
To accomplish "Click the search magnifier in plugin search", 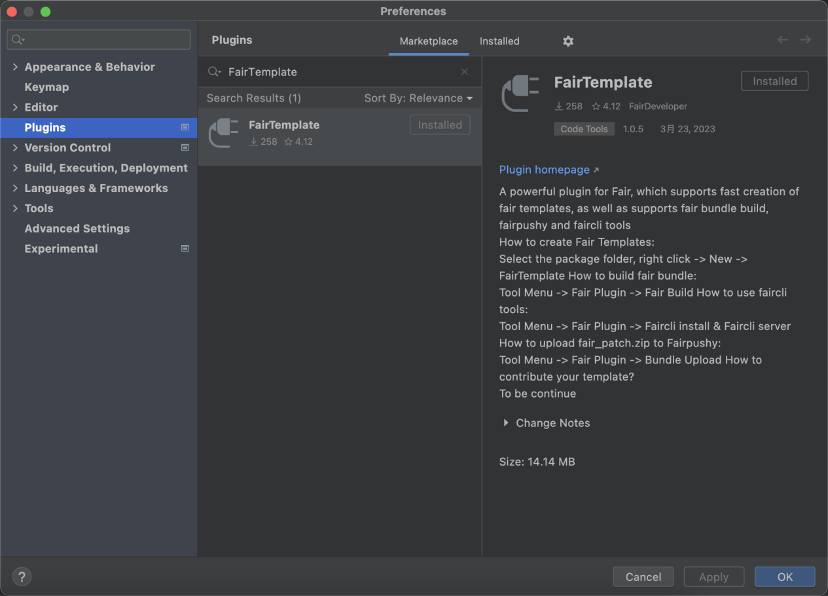I will (x=214, y=72).
